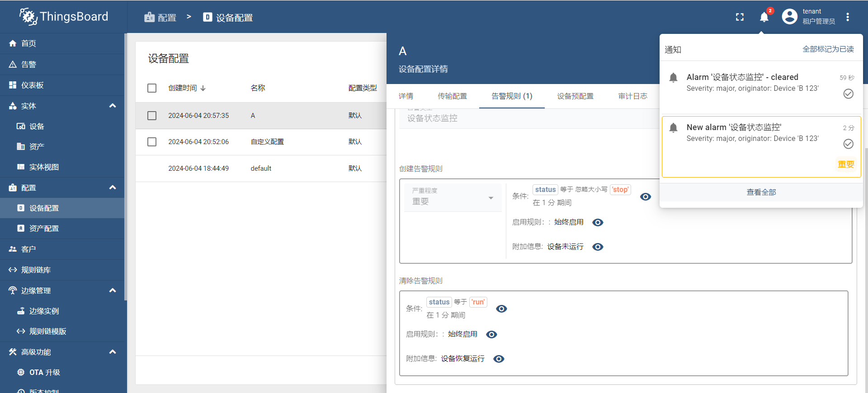The image size is (868, 393).
Task: Select the default profile row
Action: tap(261, 168)
